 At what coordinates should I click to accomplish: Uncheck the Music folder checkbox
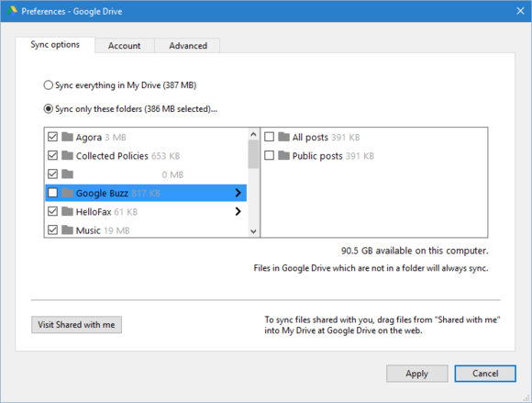coord(52,230)
